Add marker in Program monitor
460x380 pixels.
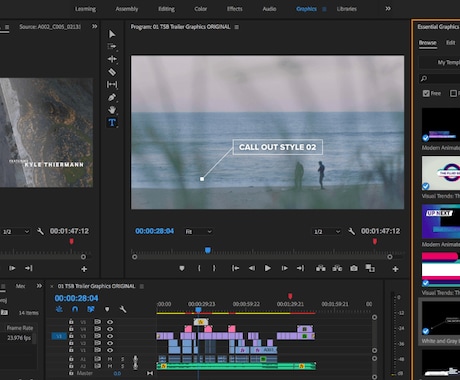[182, 268]
